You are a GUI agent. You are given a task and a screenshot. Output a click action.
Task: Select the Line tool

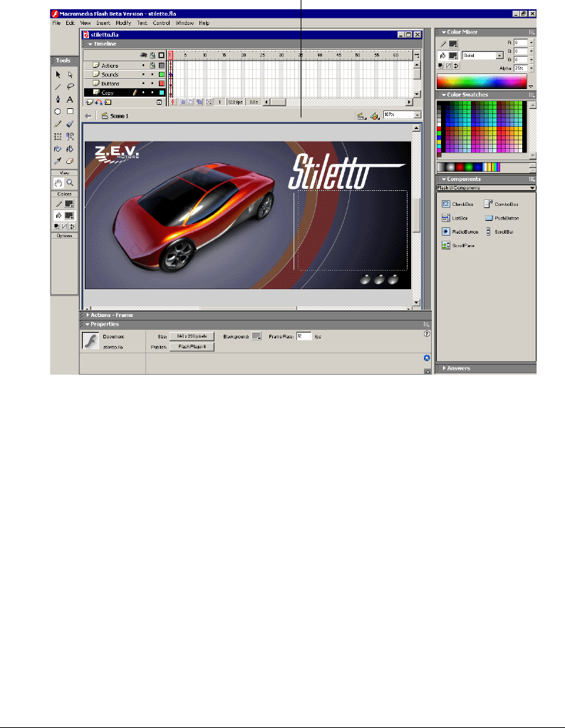(58, 87)
